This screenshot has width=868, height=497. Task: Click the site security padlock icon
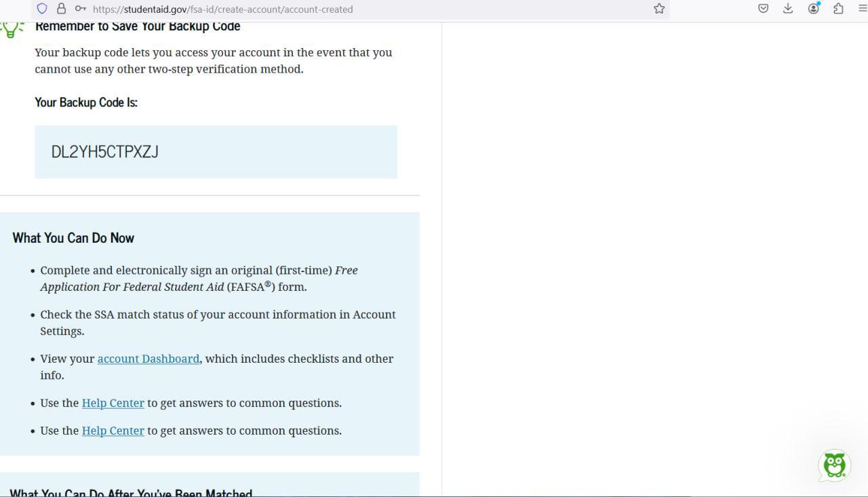[61, 9]
